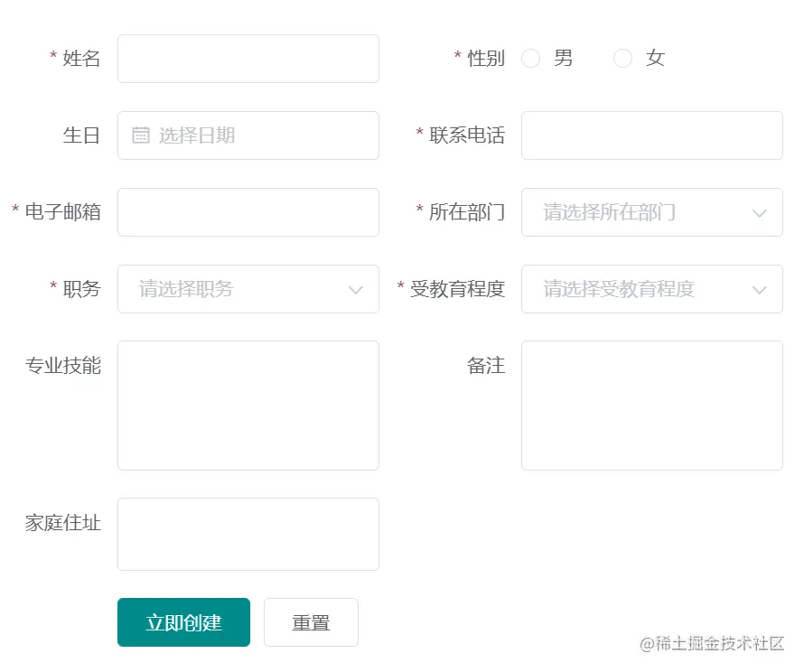Select the 女 radio button

pyautogui.click(x=622, y=59)
